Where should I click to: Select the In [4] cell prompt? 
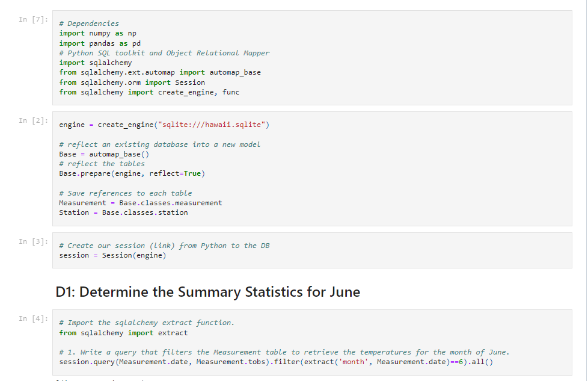tap(32, 319)
